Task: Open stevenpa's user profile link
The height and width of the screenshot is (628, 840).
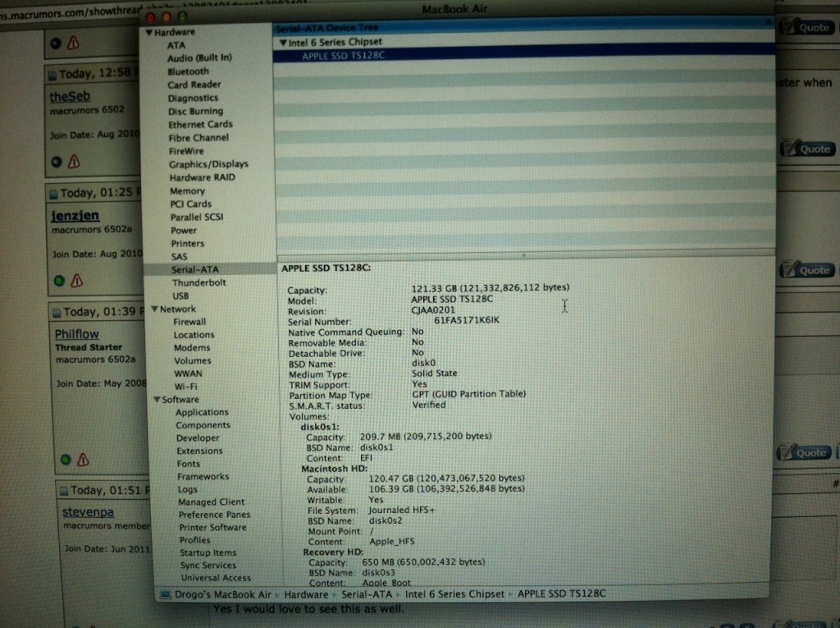Action: [x=88, y=512]
